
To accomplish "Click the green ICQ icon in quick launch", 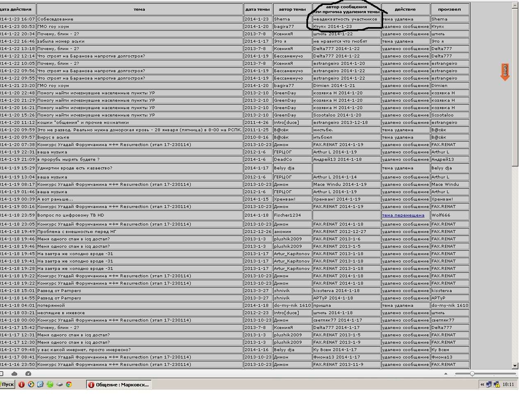I will pos(50,384).
